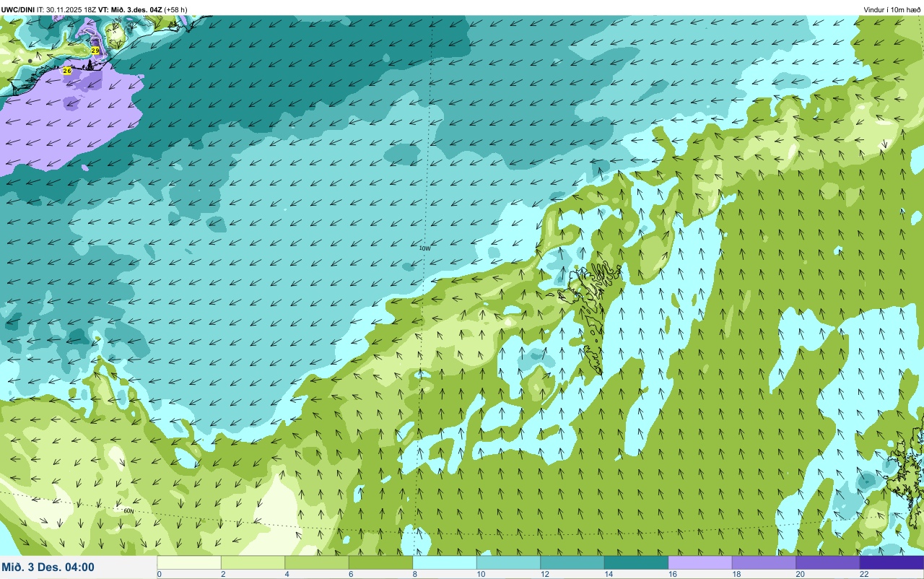Image resolution: width=924 pixels, height=579 pixels.
Task: Select the 18–20 m/s medium purple legend swatch
Action: click(x=764, y=562)
